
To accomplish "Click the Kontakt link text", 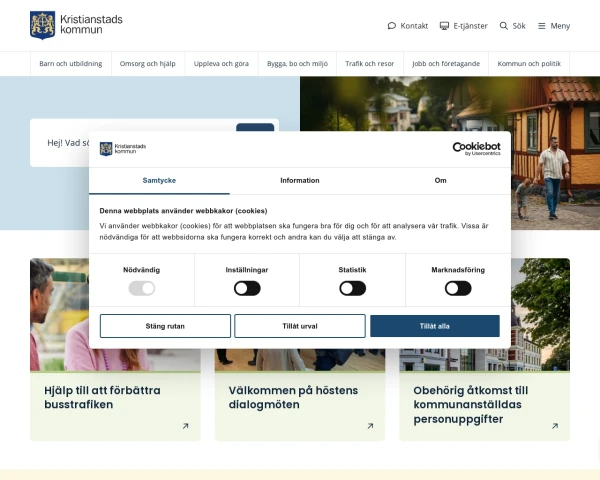I will point(414,26).
